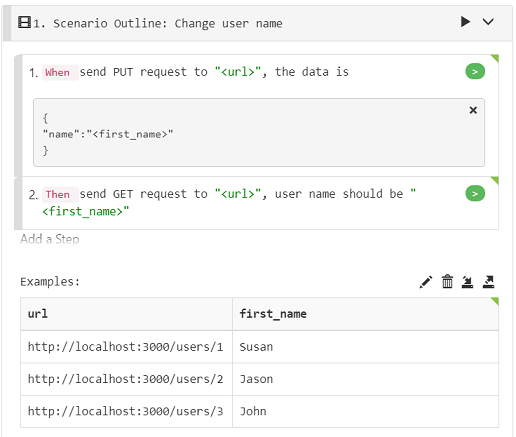
Task: Collapse the scenario with the chevron arrow
Action: (488, 22)
